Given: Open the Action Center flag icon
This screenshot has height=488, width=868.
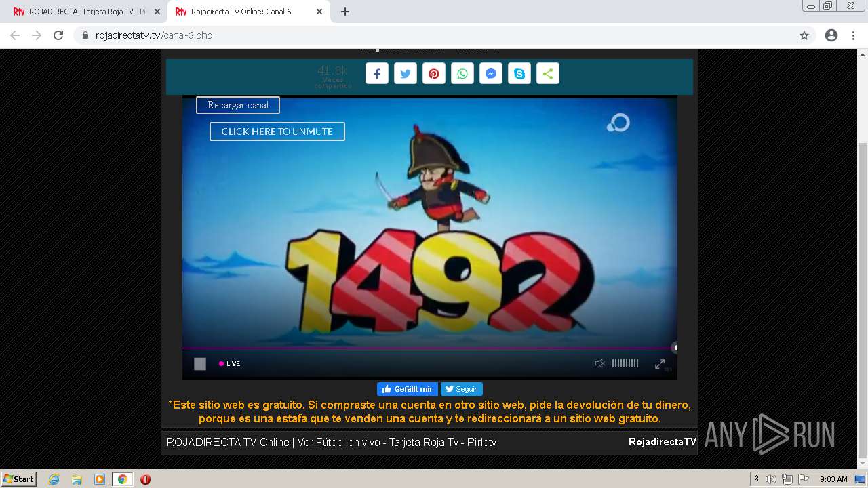Looking at the screenshot, I should pos(804,479).
